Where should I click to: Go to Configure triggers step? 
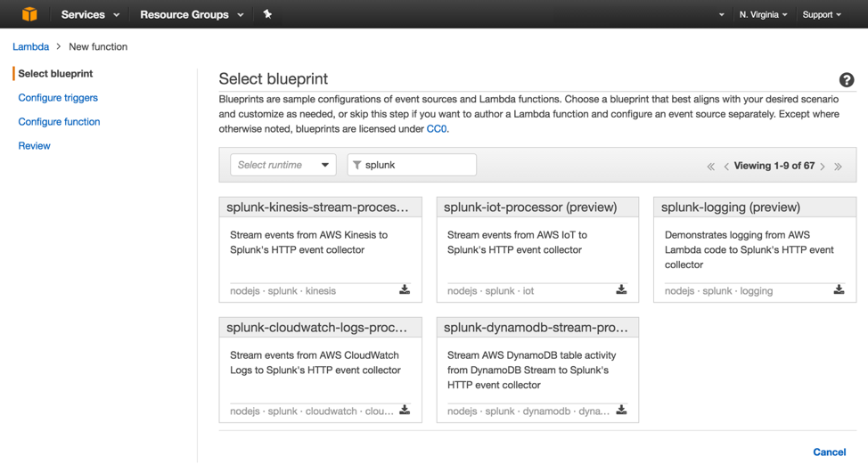point(58,98)
